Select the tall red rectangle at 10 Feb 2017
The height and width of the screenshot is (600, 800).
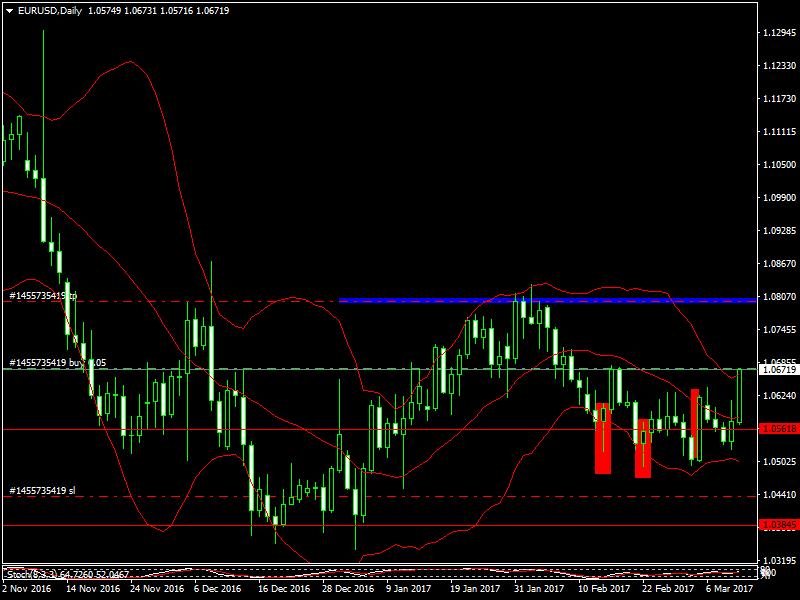point(603,439)
